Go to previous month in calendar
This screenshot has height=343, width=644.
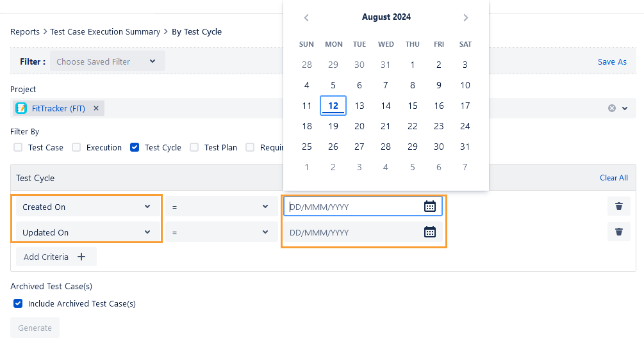[x=306, y=18]
